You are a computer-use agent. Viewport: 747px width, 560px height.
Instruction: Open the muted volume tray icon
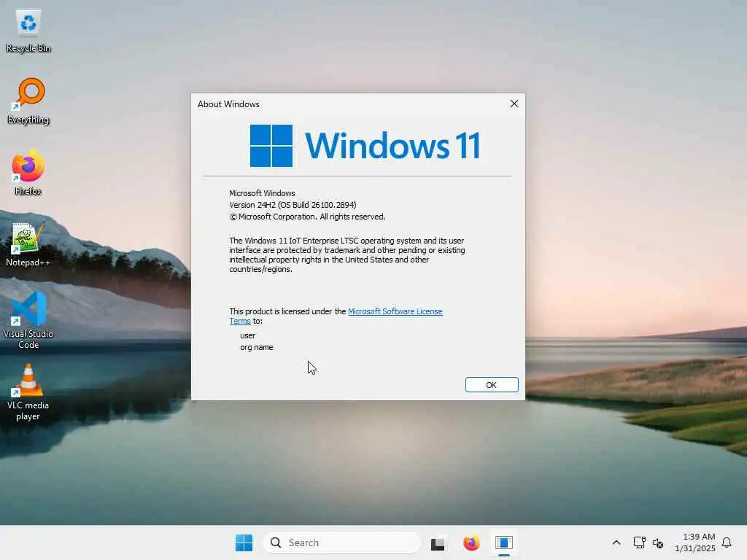click(x=658, y=542)
